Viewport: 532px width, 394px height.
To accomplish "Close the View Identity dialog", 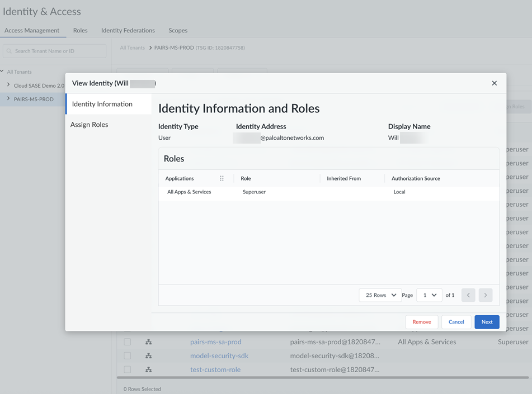I will 494,83.
